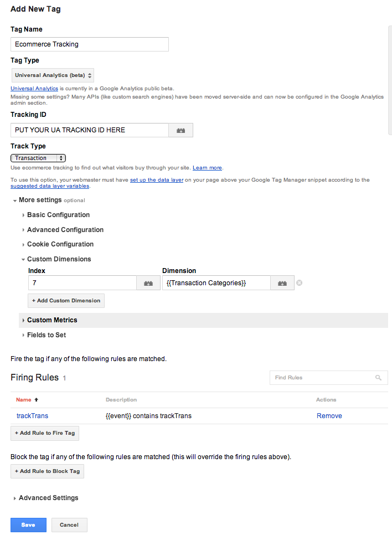Open the Tag Type Universal Analytics dropdown
This screenshot has width=392, height=535.
tap(53, 75)
